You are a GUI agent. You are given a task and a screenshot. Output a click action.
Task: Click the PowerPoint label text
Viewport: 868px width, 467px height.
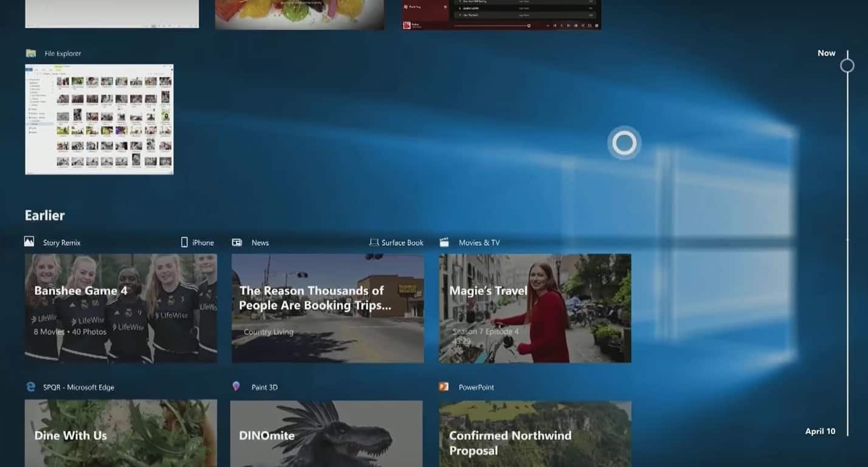click(x=477, y=387)
